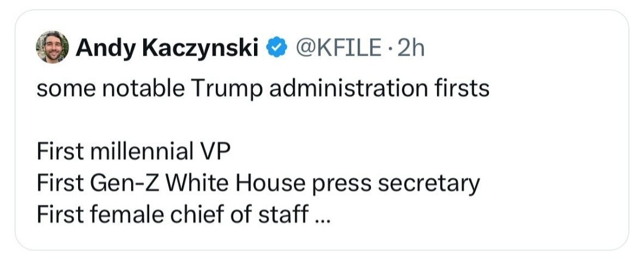The width and height of the screenshot is (644, 259).
Task: Click the word 'millennial' in the tweet
Action: 141,152
